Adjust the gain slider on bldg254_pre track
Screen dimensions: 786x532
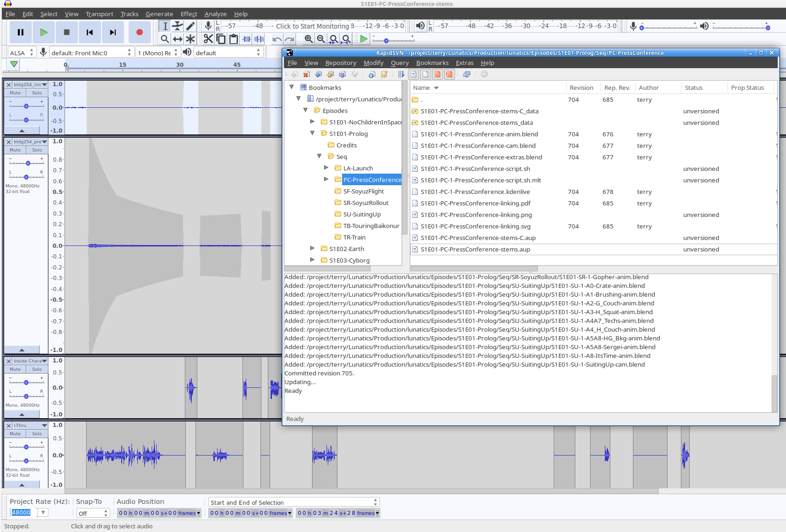pyautogui.click(x=28, y=163)
